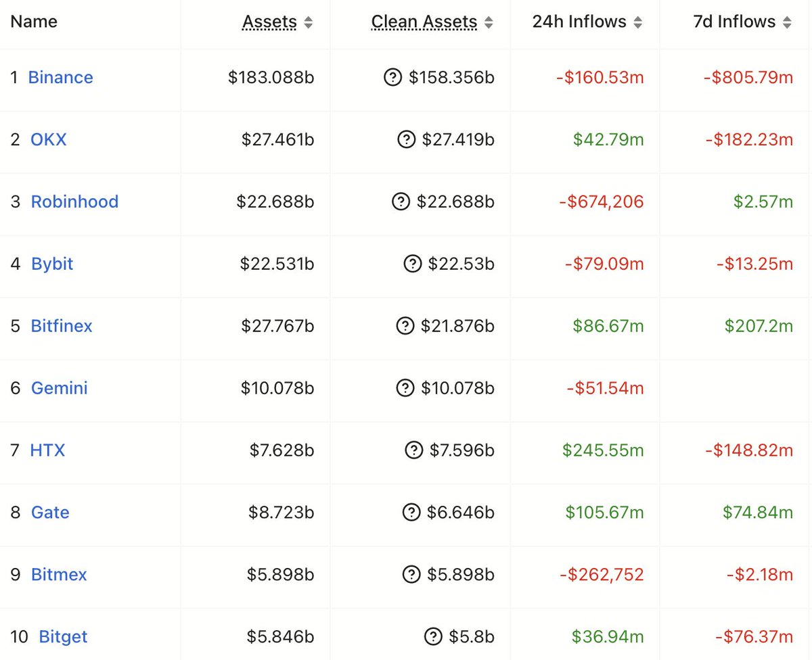Open the OKX exchange link

click(49, 139)
